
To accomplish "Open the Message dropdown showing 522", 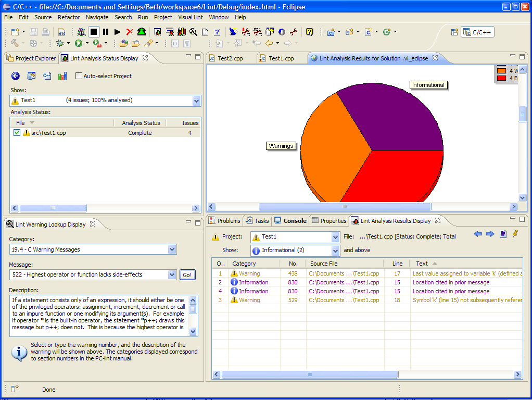I will click(172, 274).
